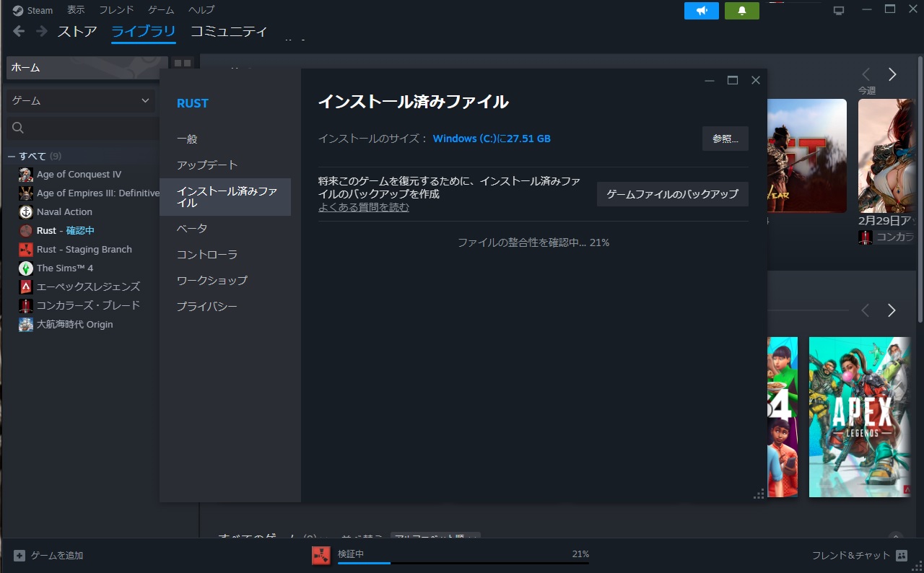This screenshot has height=573, width=924.
Task: Click the back navigation arrow
Action: point(19,31)
